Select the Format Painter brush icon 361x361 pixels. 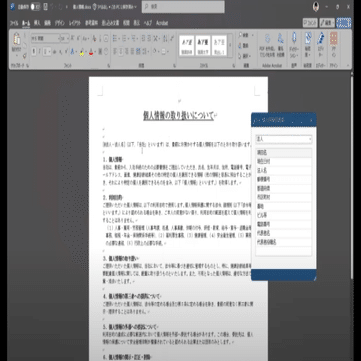click(25, 56)
